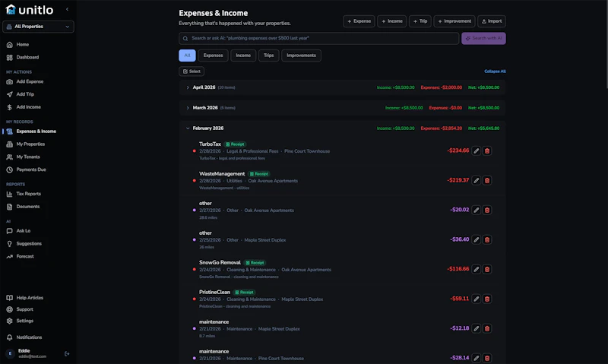Image resolution: width=608 pixels, height=364 pixels.
Task: Delete the SnowGo Removal expense
Action: click(x=487, y=269)
